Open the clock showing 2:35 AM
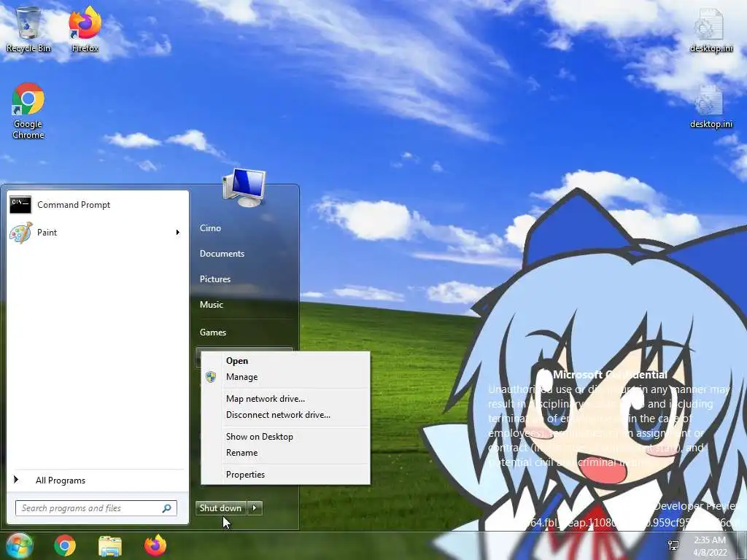The image size is (747, 560). click(x=710, y=545)
